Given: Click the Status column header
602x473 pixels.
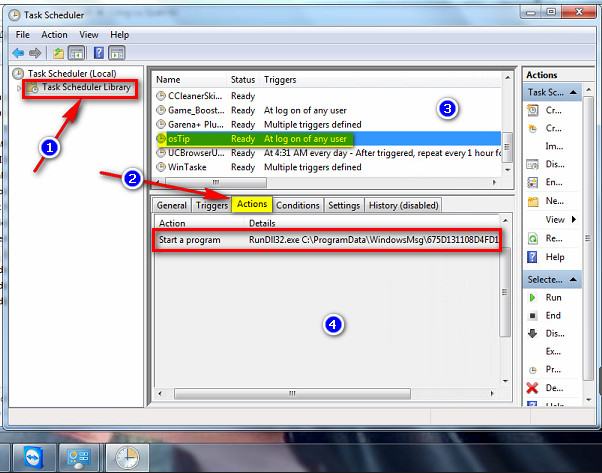Looking at the screenshot, I should coord(243,79).
